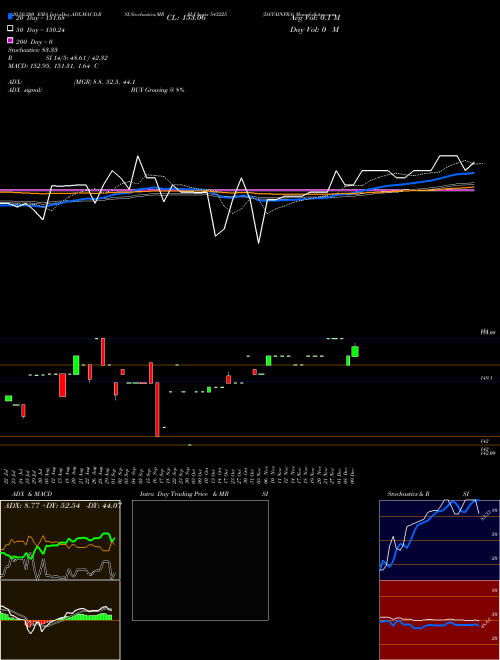Select the '50 Day = 150.24' label

(x=40, y=30)
